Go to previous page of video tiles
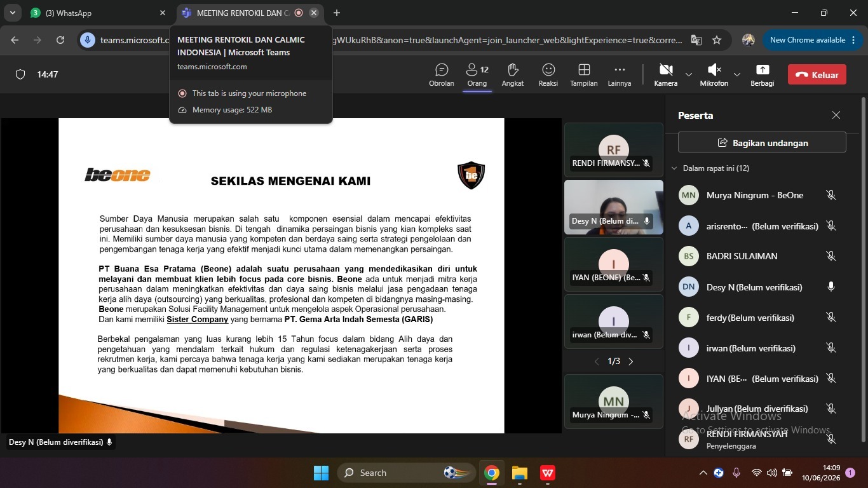The height and width of the screenshot is (488, 868). point(597,362)
